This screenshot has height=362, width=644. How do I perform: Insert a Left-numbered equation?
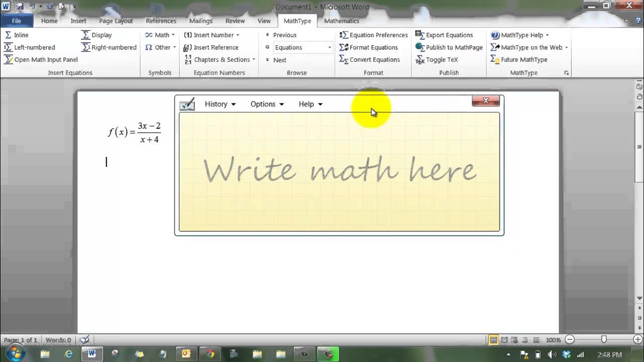coord(29,47)
